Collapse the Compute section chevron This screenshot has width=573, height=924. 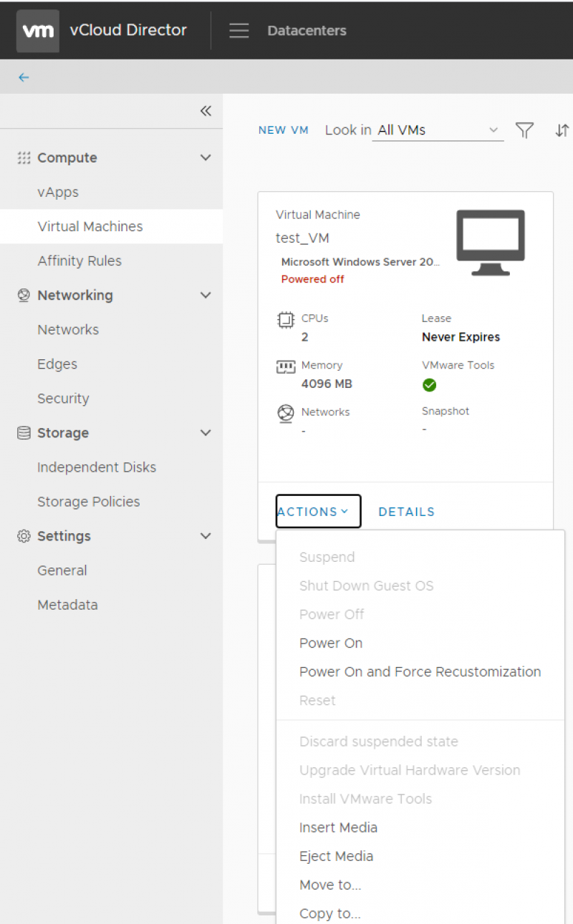pyautogui.click(x=206, y=157)
